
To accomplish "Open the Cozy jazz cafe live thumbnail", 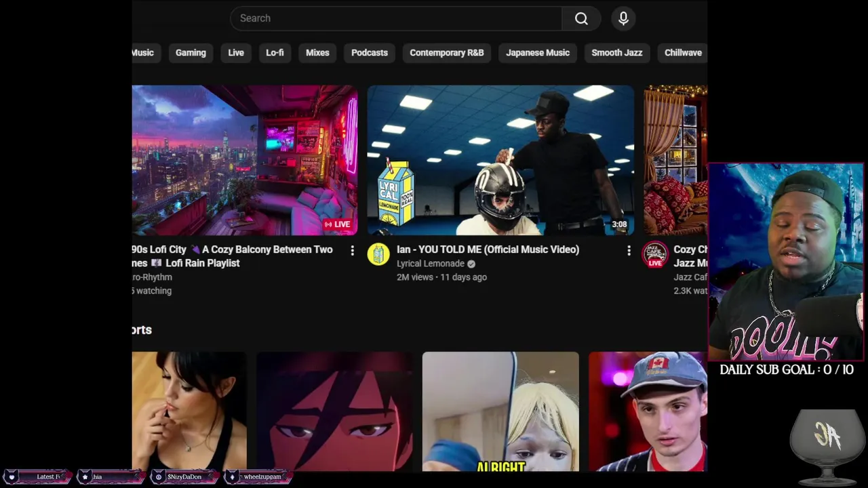I will 675,160.
